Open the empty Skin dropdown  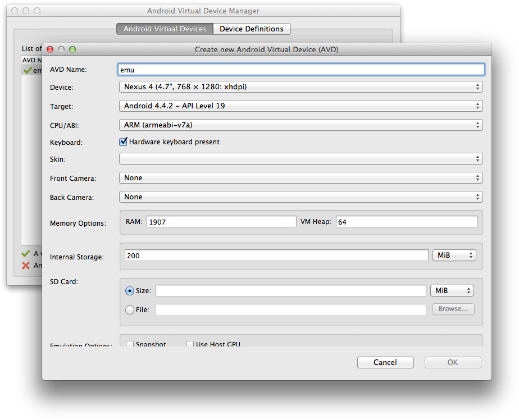[x=301, y=159]
